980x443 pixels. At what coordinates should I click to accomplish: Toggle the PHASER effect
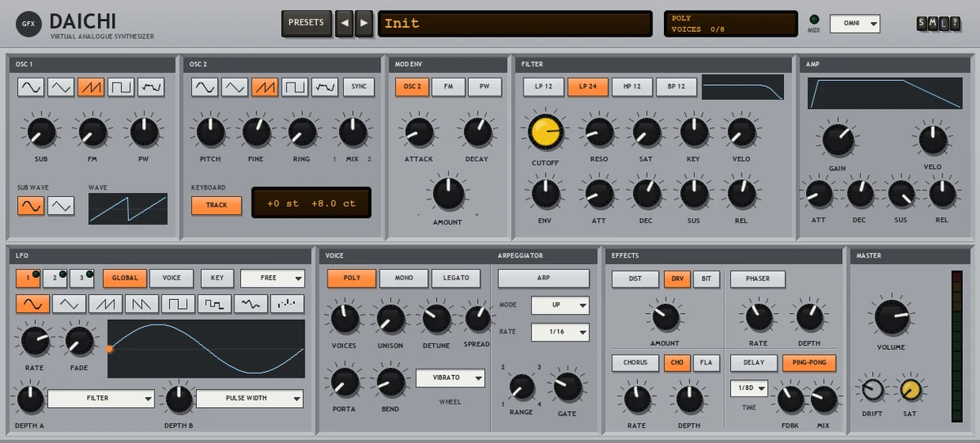[x=757, y=279]
